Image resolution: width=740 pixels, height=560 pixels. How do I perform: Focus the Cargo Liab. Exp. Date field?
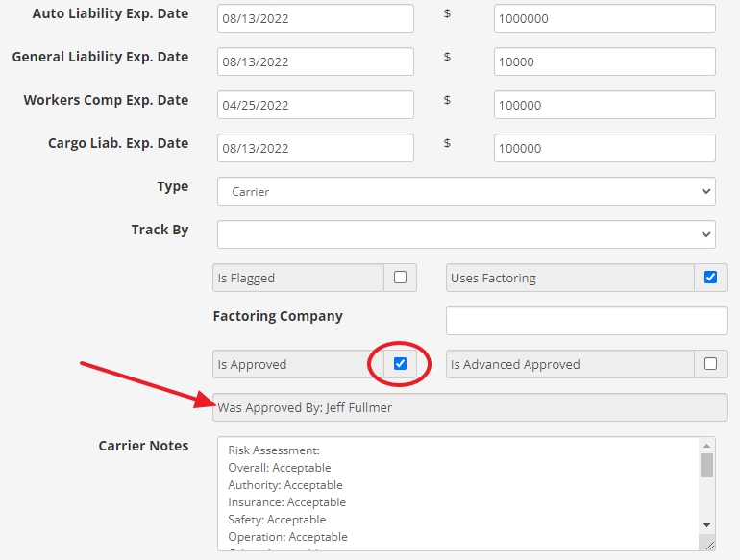click(x=315, y=148)
